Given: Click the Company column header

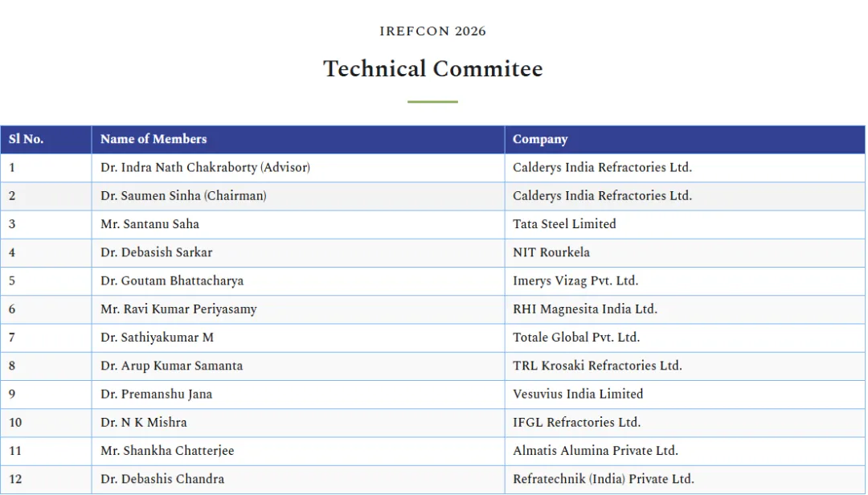Looking at the screenshot, I should (540, 139).
